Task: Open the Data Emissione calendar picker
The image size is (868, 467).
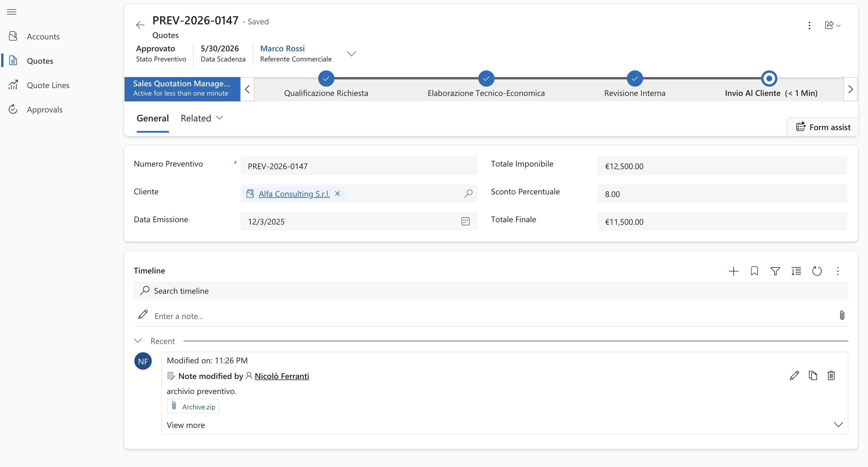Action: pyautogui.click(x=465, y=221)
